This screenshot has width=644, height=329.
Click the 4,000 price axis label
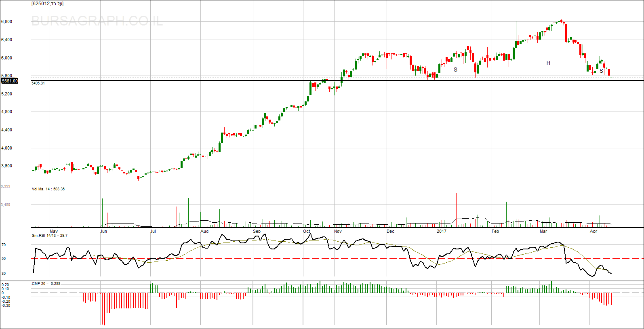coord(6,148)
